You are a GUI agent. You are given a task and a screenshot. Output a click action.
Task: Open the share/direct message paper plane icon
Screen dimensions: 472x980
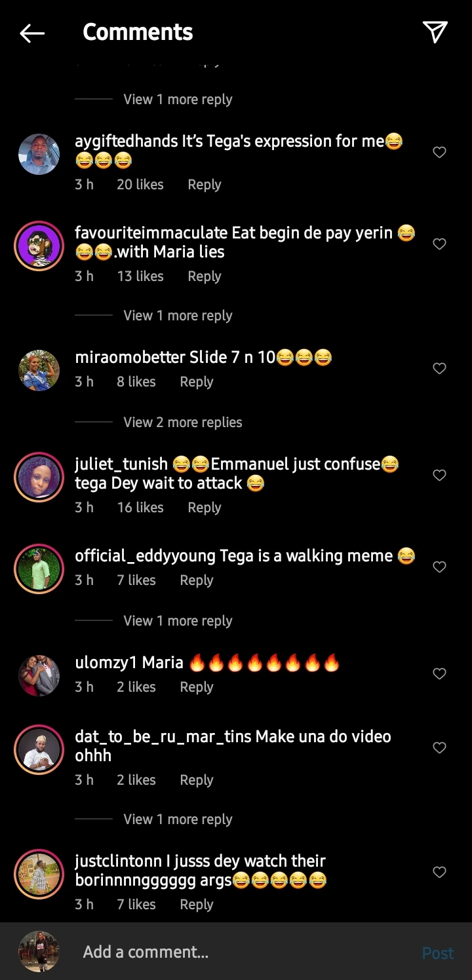435,31
